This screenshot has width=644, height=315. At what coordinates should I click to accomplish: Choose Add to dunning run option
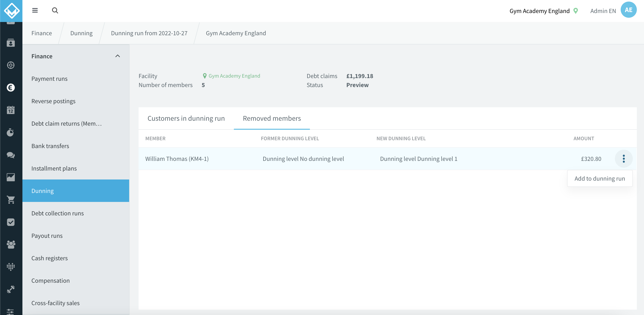tap(600, 178)
